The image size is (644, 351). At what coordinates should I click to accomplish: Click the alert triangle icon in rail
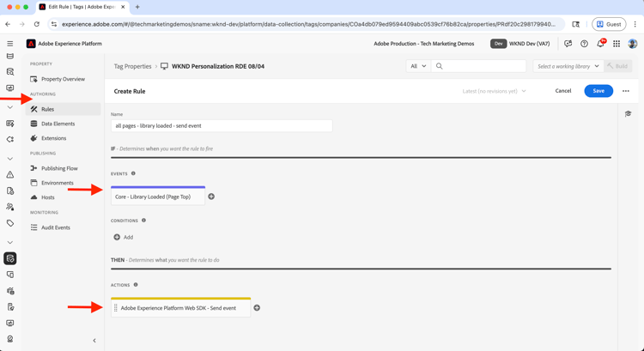click(10, 175)
